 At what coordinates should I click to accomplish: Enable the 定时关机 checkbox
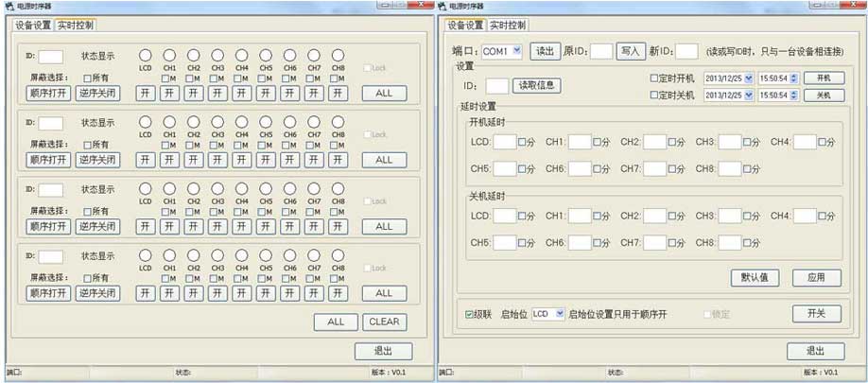tap(653, 96)
